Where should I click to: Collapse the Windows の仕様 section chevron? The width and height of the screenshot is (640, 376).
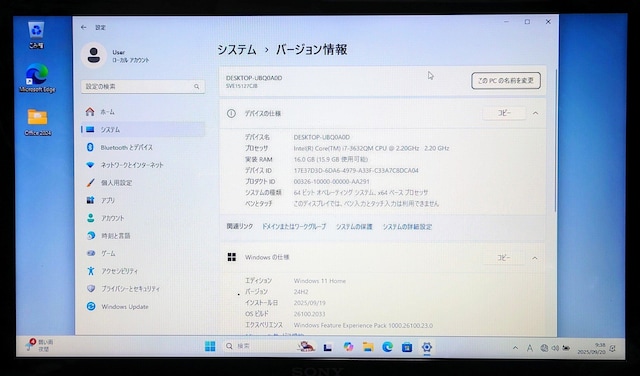click(x=535, y=258)
